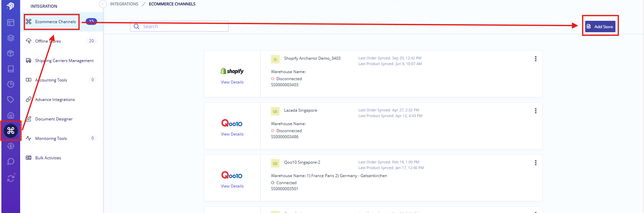Click the Anchanto logo icon in sidebar
This screenshot has height=213, width=644.
(10, 6)
